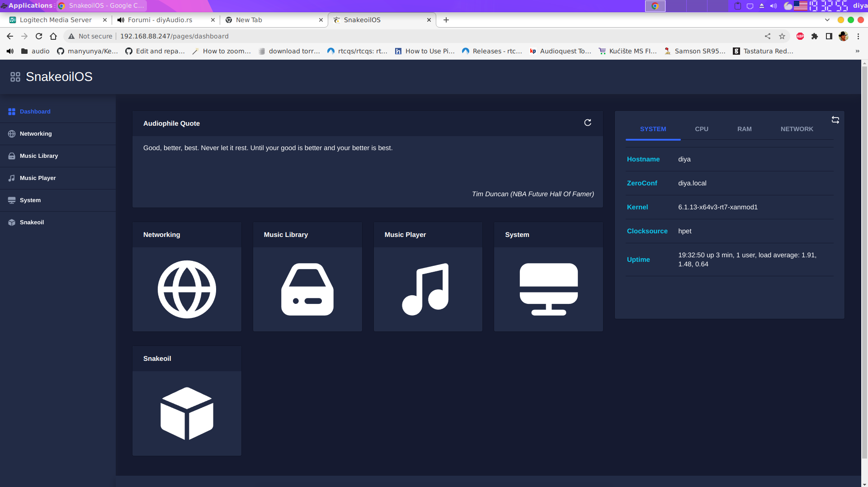The width and height of the screenshot is (868, 487).
Task: Open the System monitor tile
Action: [548, 289]
